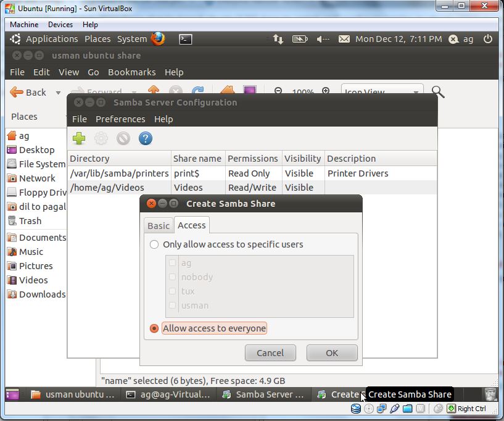Switch to the Basic tab

click(x=159, y=226)
